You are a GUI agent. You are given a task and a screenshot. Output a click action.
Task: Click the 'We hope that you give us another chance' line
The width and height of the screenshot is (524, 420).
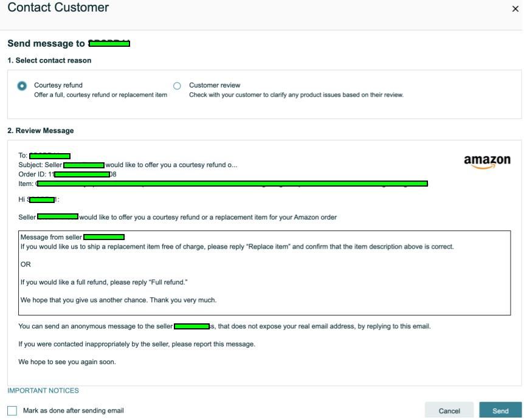(119, 300)
